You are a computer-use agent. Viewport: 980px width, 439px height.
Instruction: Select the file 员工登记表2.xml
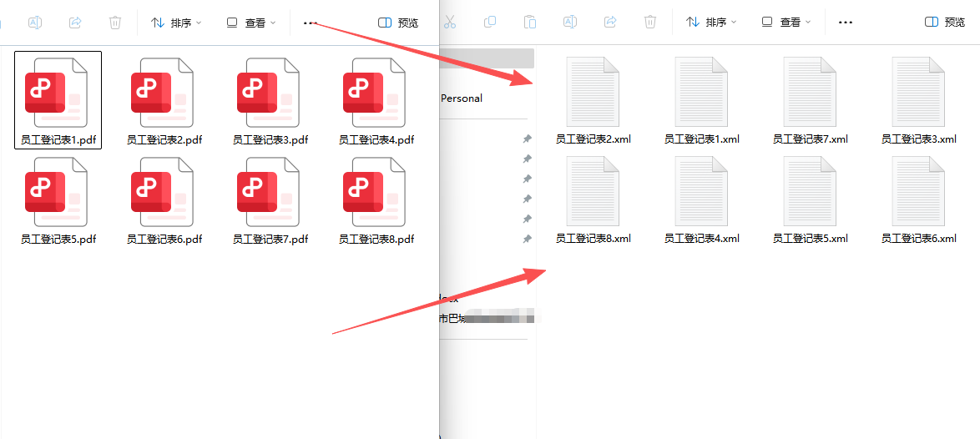click(x=594, y=100)
